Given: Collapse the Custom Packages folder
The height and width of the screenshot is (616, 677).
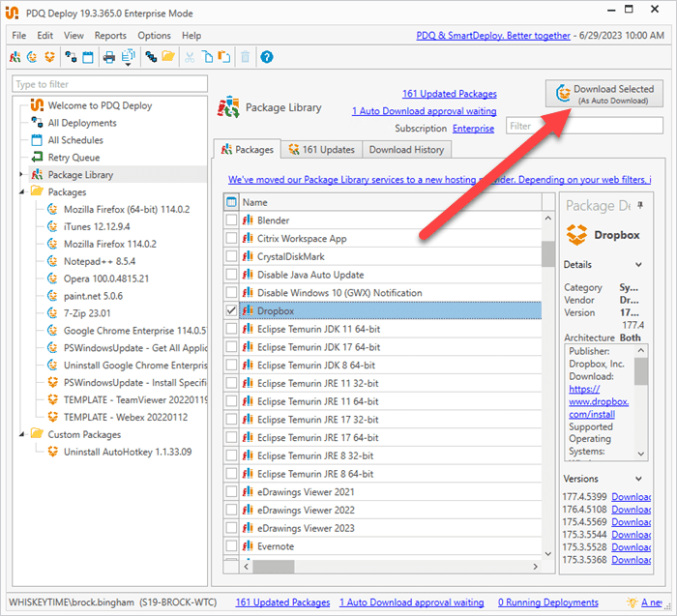Looking at the screenshot, I should coord(21,434).
